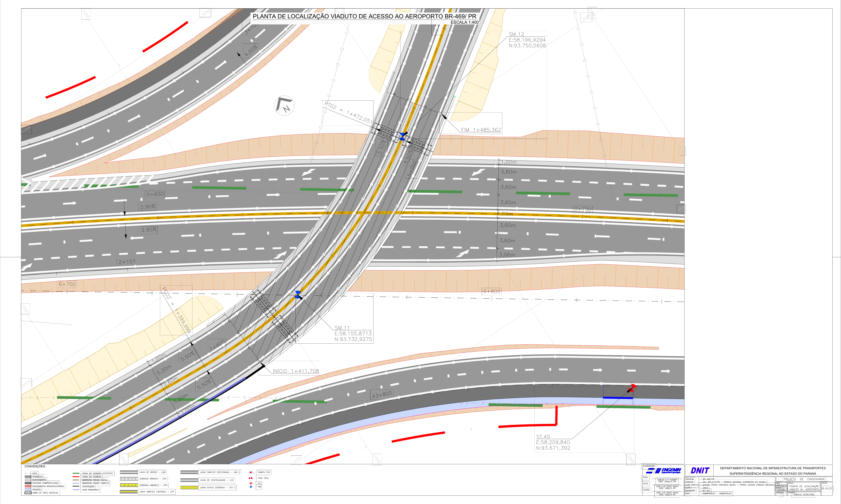The height and width of the screenshot is (504, 841).
Task: Click the blue SM marker in legend
Action: [x=251, y=487]
